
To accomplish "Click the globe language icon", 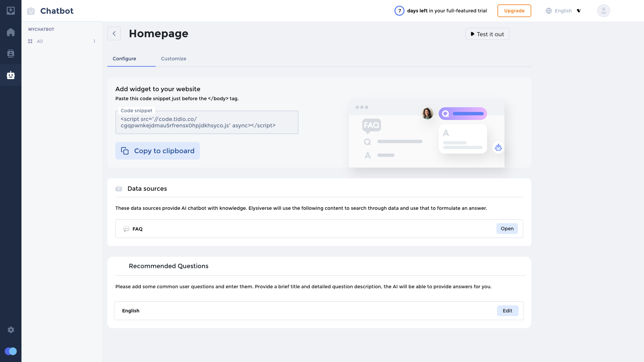I will [x=549, y=11].
